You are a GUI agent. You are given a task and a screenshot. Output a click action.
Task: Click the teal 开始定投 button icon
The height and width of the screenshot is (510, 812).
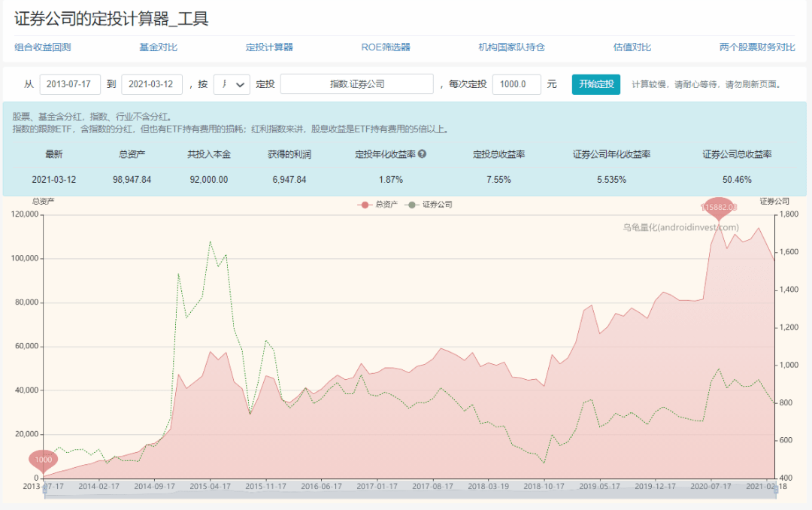[x=595, y=84]
